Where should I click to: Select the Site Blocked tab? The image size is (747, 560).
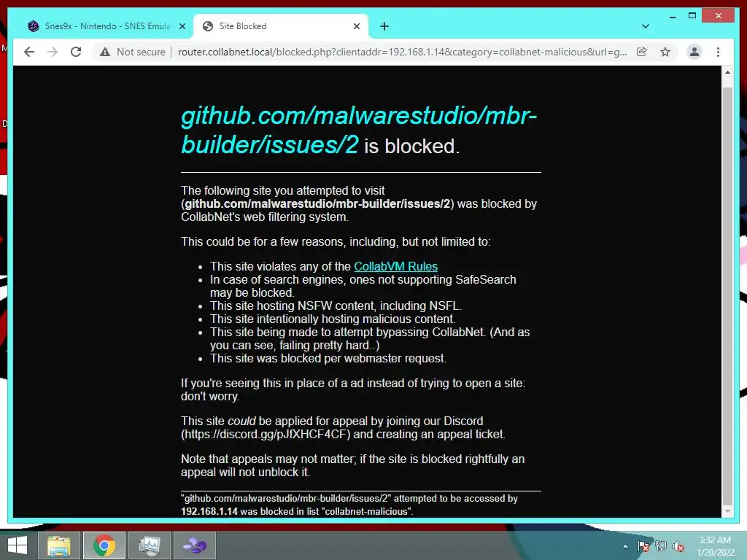281,26
